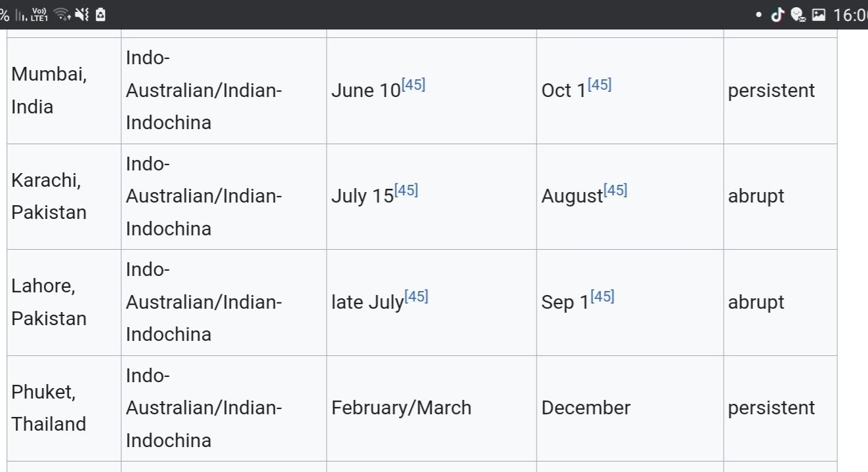Image resolution: width=868 pixels, height=472 pixels.
Task: Tap the February/March onset cell
Action: click(x=401, y=408)
